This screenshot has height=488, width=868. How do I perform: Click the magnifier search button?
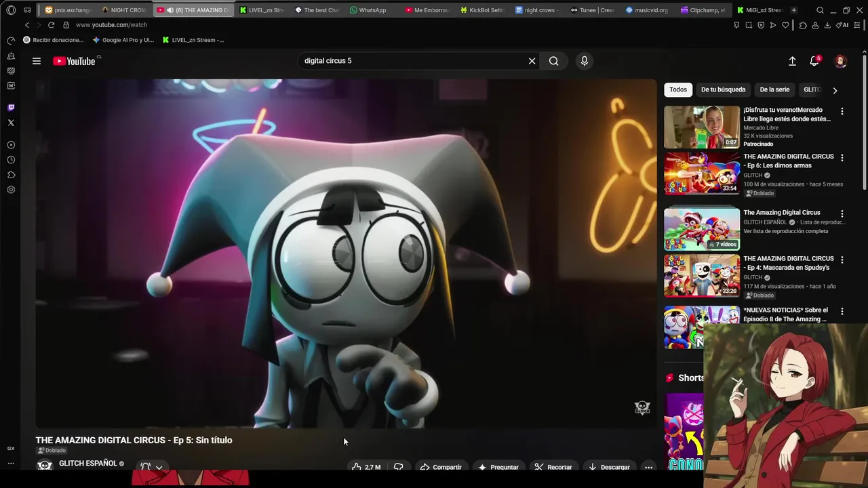pos(554,61)
